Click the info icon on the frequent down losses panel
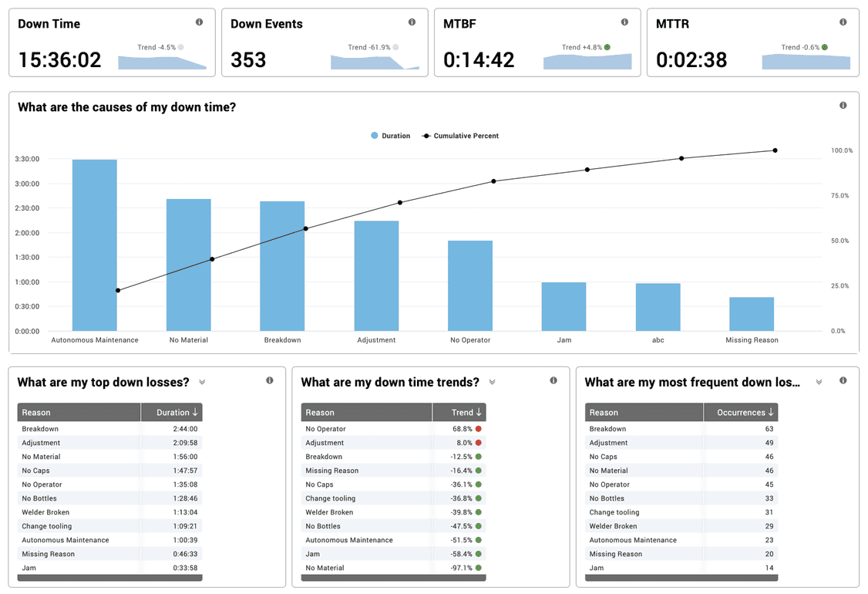The width and height of the screenshot is (868, 594). click(843, 380)
